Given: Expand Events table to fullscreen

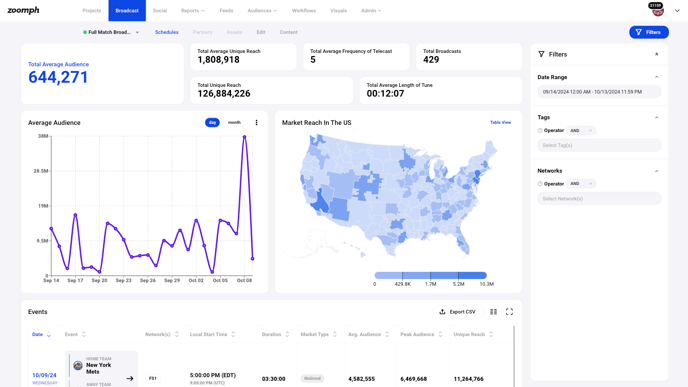Looking at the screenshot, I should [509, 312].
